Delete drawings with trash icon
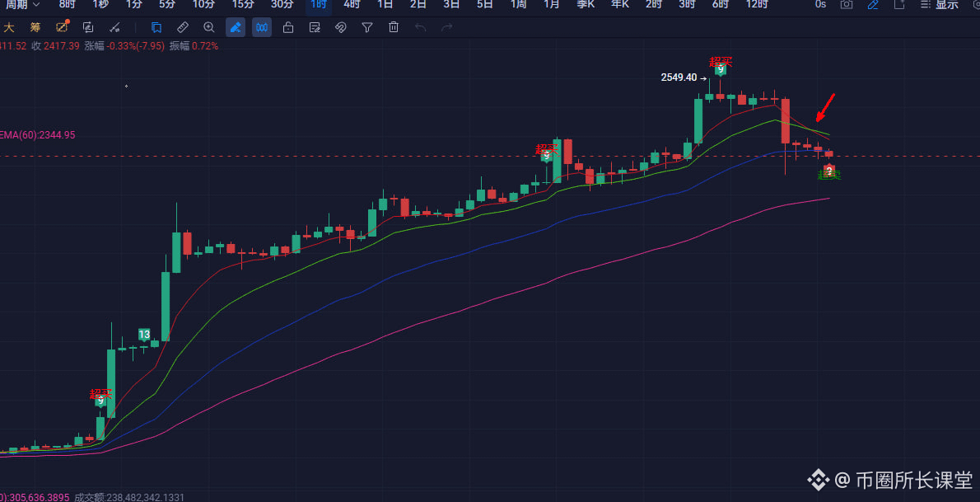 394,27
